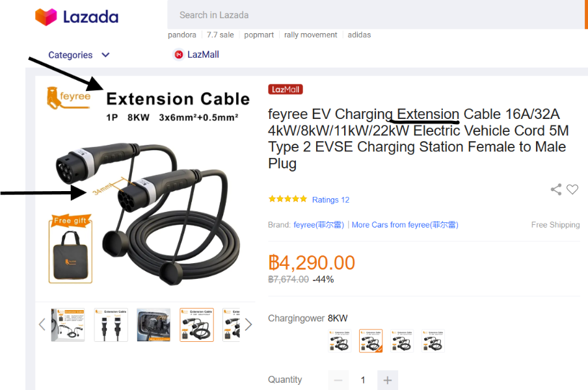Open the pandora search suggestion
This screenshot has height=390, width=588.
[182, 35]
